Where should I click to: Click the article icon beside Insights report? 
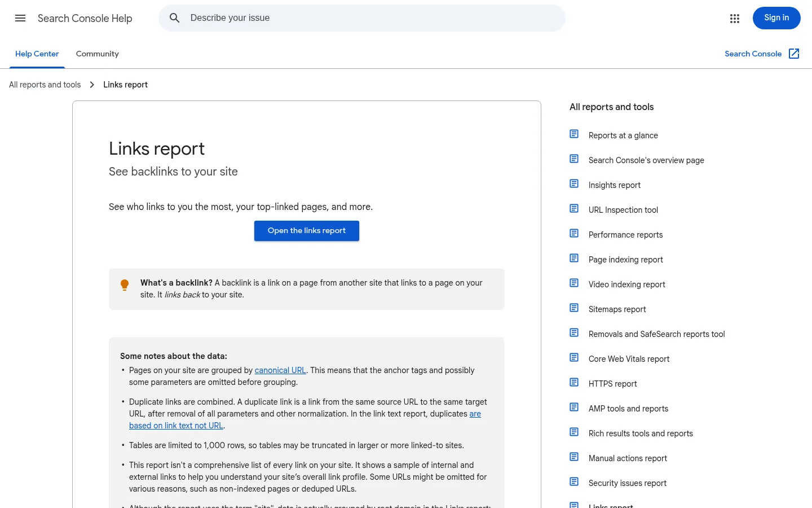click(x=574, y=184)
